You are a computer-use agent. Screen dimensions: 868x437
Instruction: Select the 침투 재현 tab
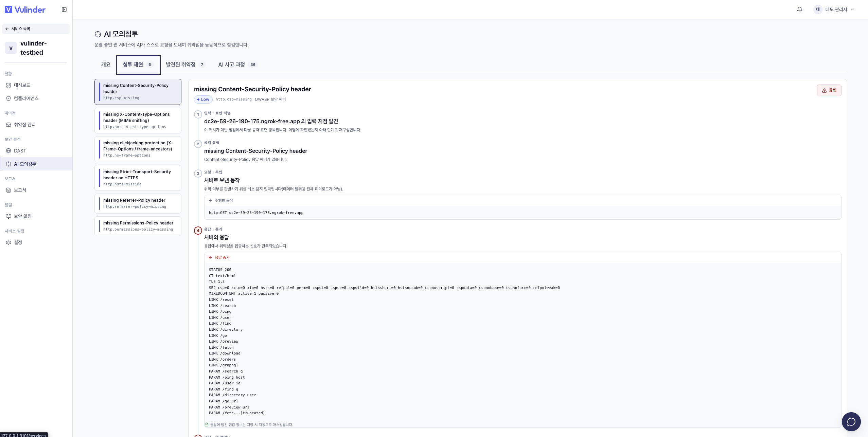(138, 65)
